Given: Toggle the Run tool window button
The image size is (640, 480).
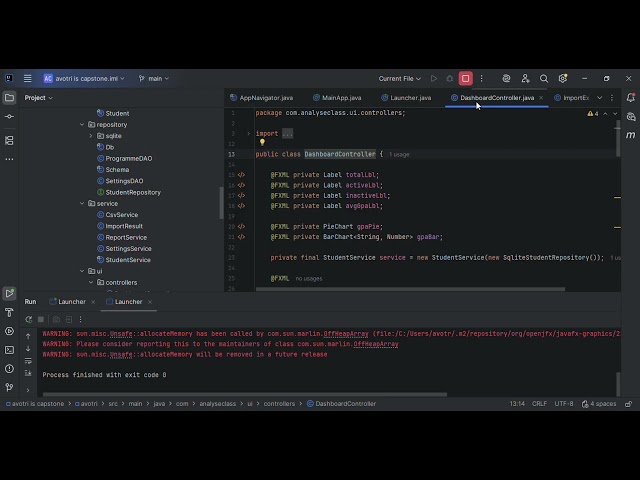Looking at the screenshot, I should (9, 294).
